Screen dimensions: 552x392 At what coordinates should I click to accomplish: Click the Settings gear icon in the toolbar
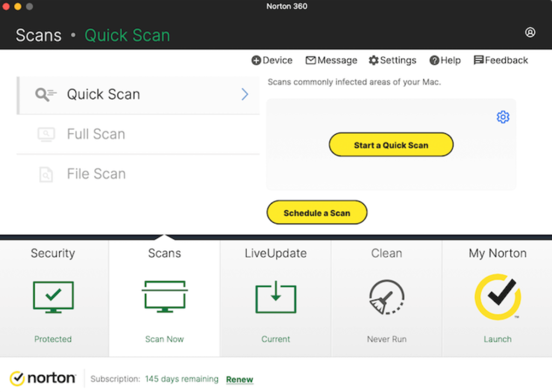(x=374, y=60)
